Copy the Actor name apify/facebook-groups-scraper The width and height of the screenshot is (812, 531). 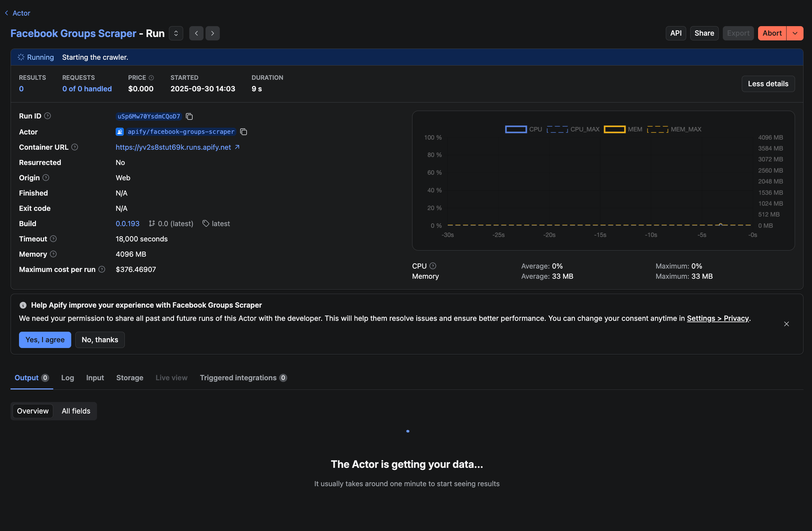244,132
